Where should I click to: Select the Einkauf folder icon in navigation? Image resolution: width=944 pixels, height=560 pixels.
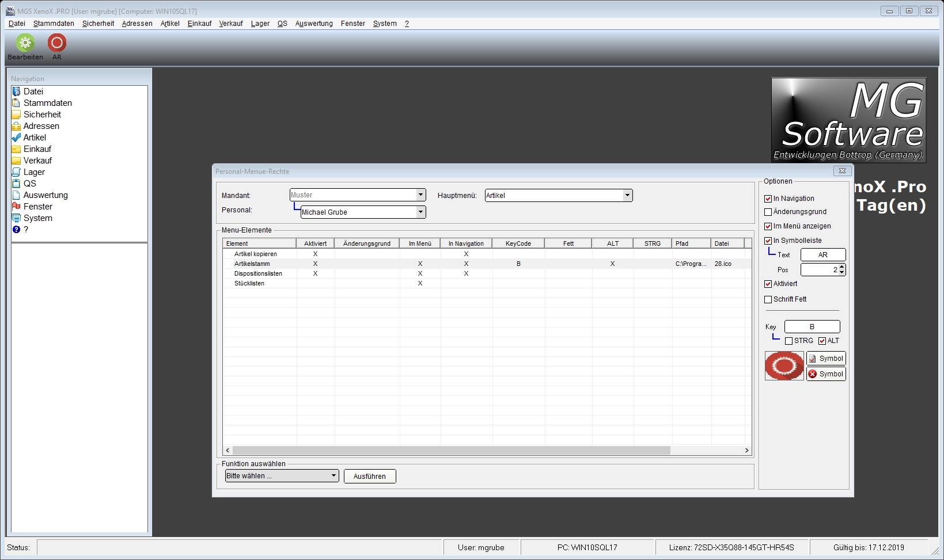coord(16,149)
